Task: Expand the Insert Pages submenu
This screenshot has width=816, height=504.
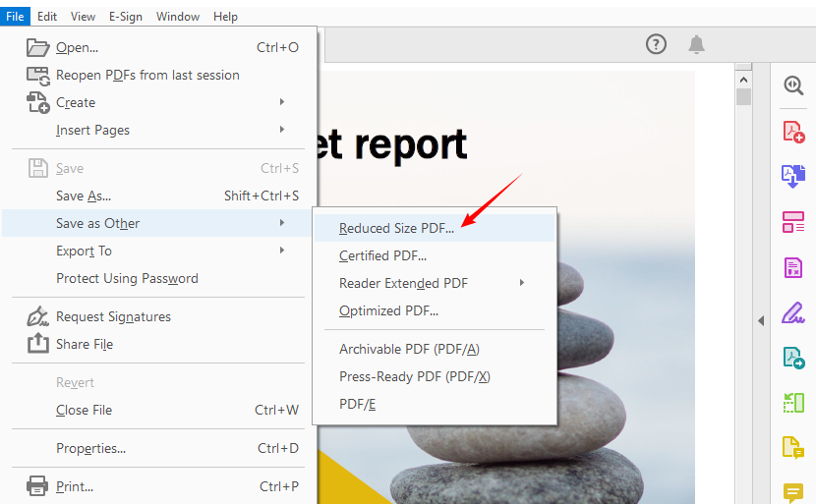Action: (x=158, y=130)
